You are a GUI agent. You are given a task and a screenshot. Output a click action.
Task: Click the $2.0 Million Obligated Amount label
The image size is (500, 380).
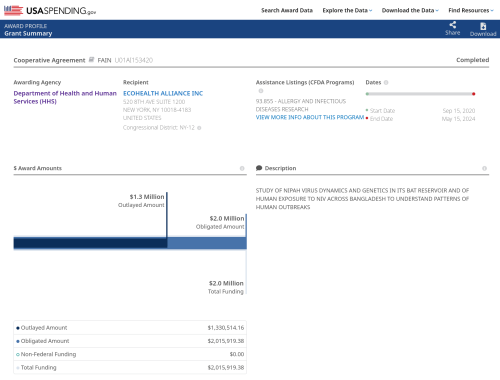(x=220, y=222)
